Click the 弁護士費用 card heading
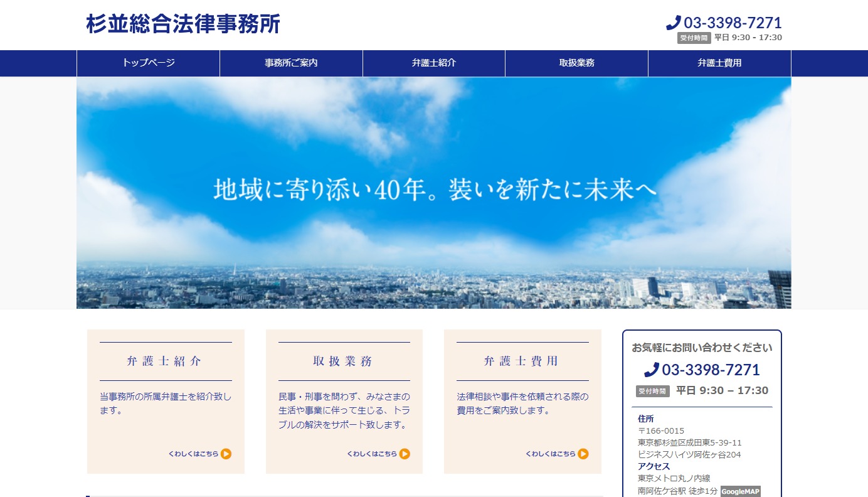This screenshot has width=868, height=497. click(x=522, y=361)
